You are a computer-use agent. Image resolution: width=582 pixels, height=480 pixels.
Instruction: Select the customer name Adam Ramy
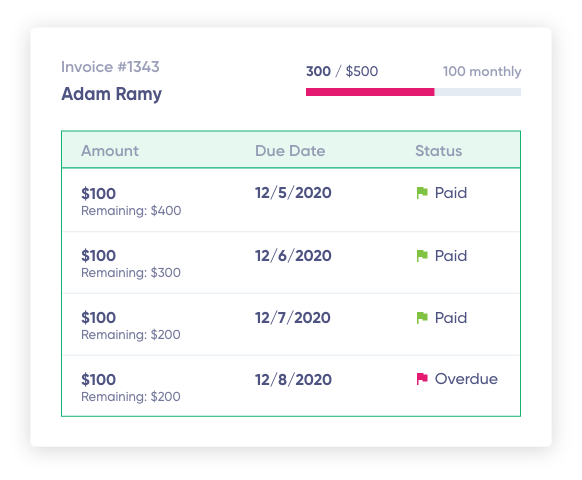click(111, 94)
